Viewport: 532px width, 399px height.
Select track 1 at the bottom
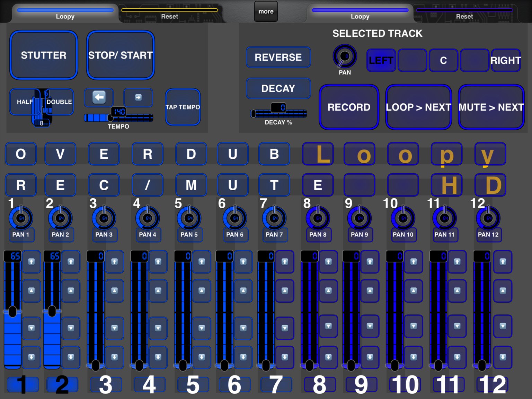click(x=23, y=385)
